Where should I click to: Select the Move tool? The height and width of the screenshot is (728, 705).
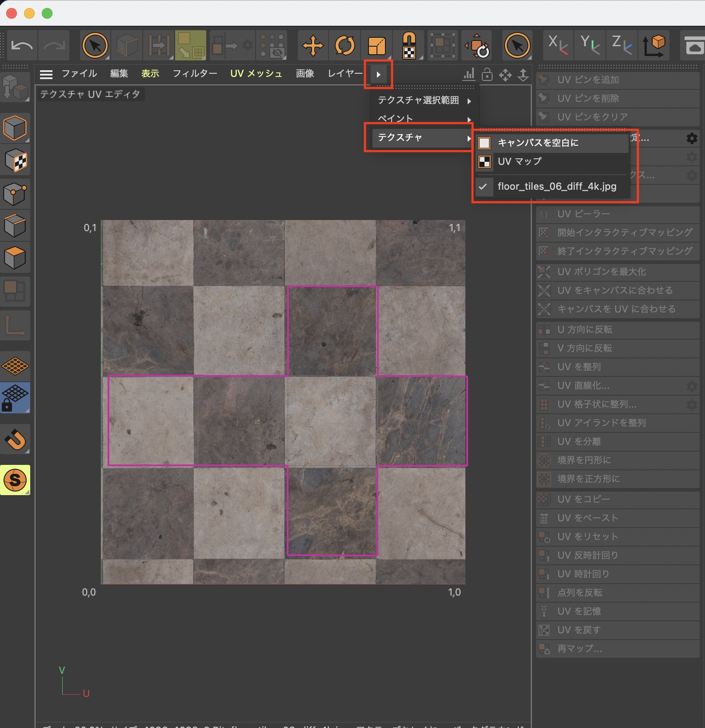[312, 45]
